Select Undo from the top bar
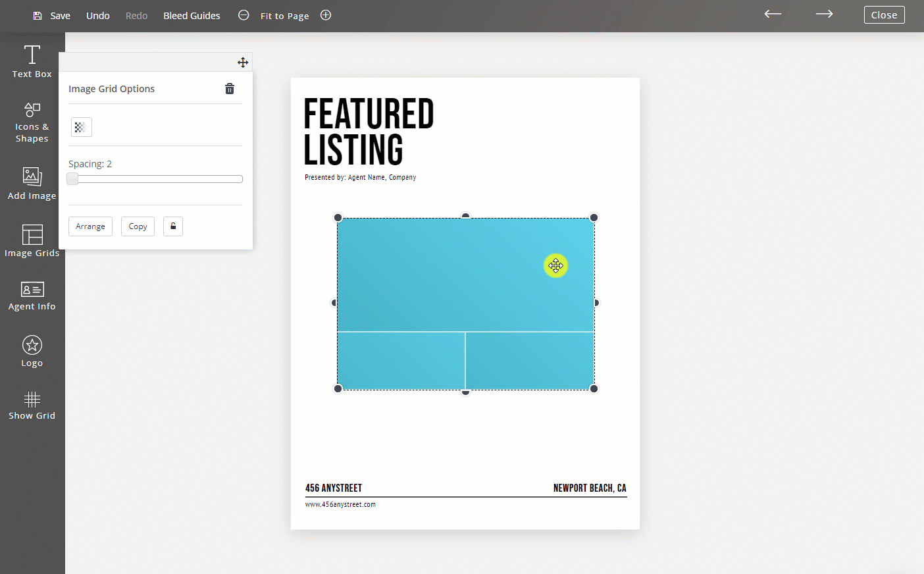 tap(97, 15)
